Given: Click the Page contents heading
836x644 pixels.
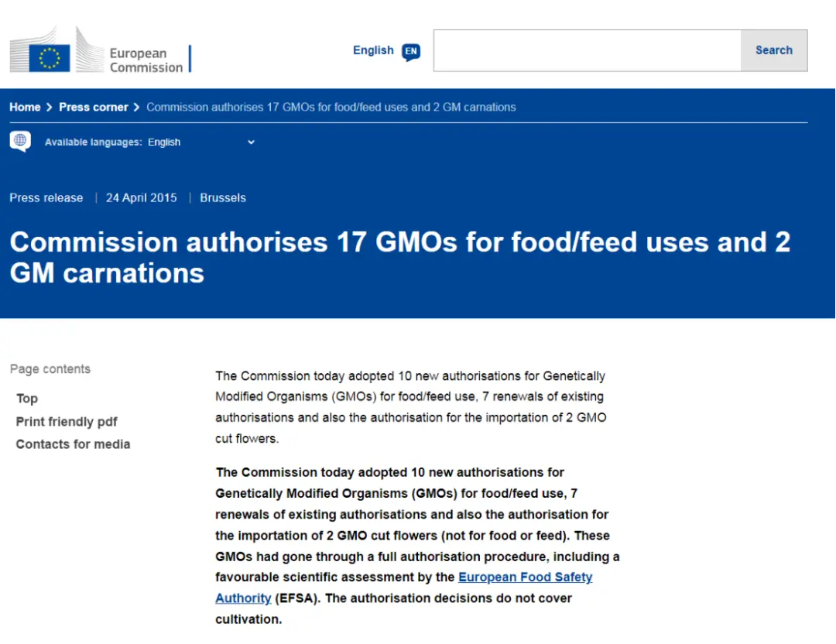Looking at the screenshot, I should coord(50,369).
